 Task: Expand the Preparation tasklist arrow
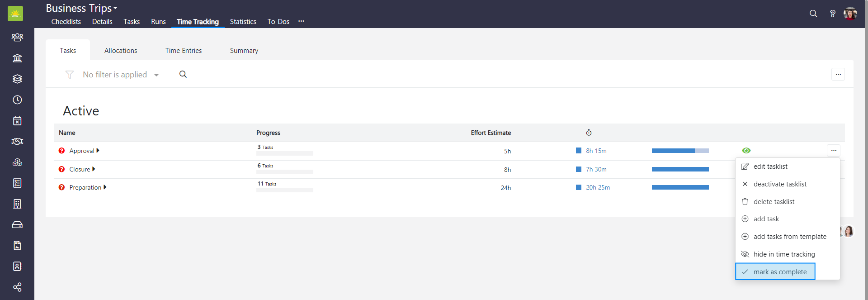(x=105, y=187)
